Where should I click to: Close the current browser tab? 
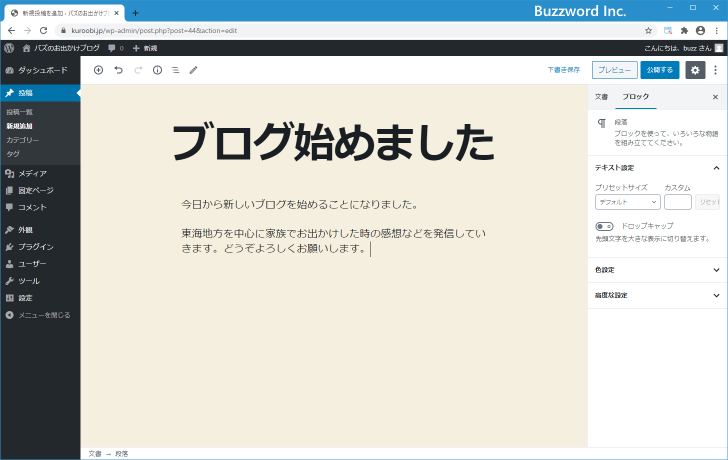coord(117,13)
